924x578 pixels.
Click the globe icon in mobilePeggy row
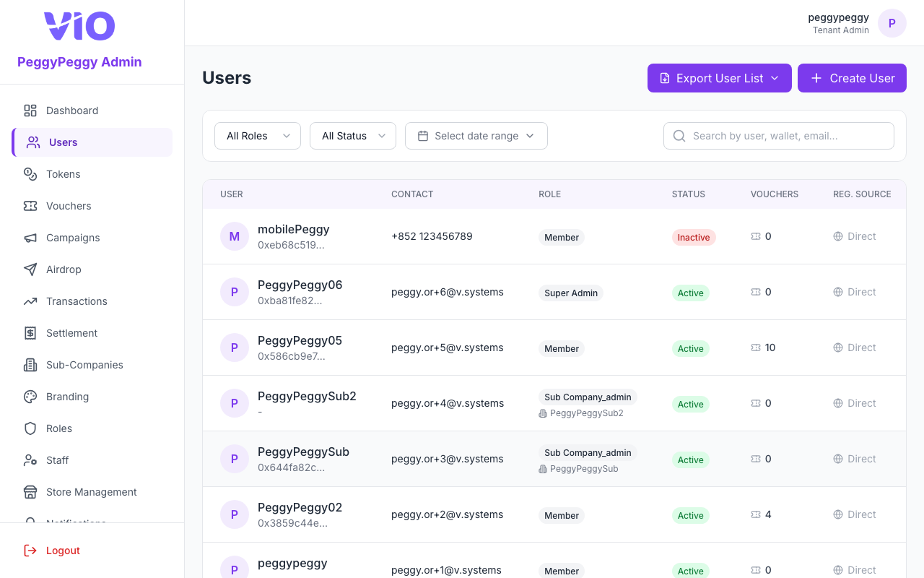tap(838, 236)
